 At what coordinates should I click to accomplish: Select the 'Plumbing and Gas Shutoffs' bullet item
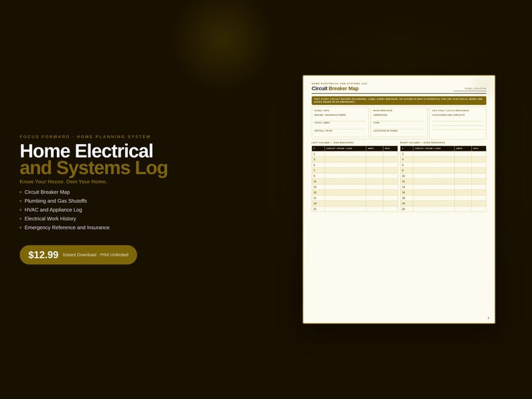pyautogui.click(x=56, y=201)
